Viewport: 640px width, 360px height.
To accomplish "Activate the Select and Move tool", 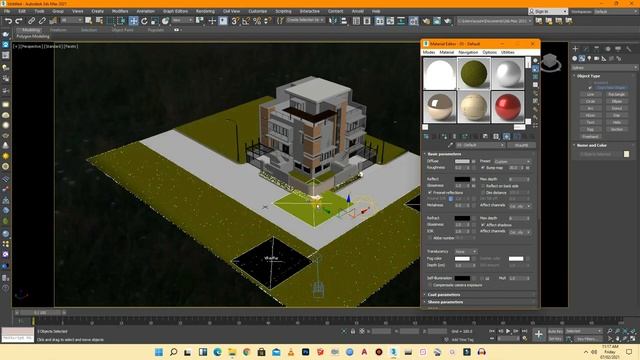I will [133, 21].
